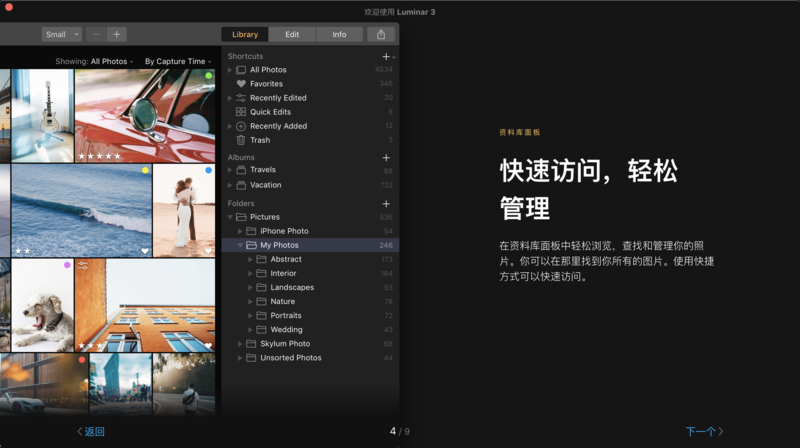Screen dimensions: 800x448
Task: Expand the Travels album triangle
Action: (230, 170)
